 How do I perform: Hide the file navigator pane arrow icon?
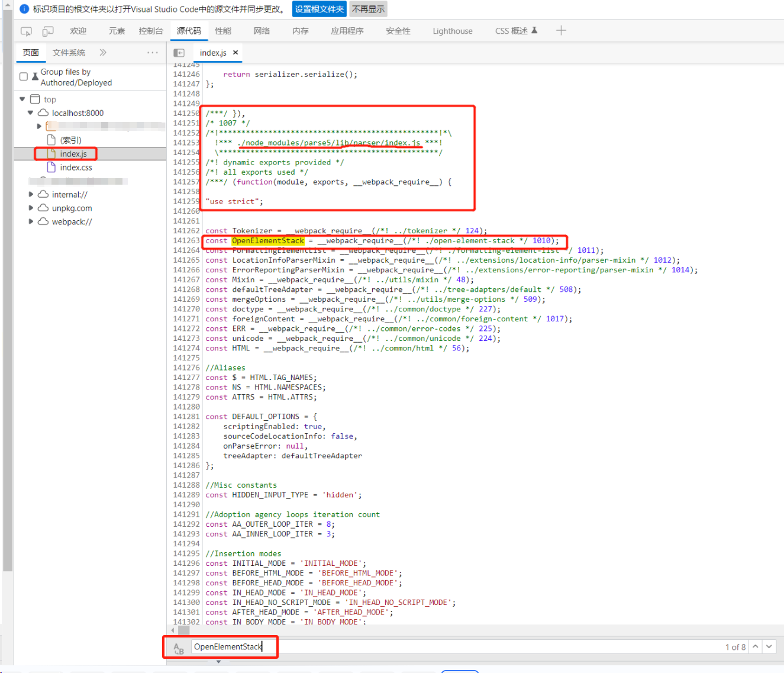point(179,53)
